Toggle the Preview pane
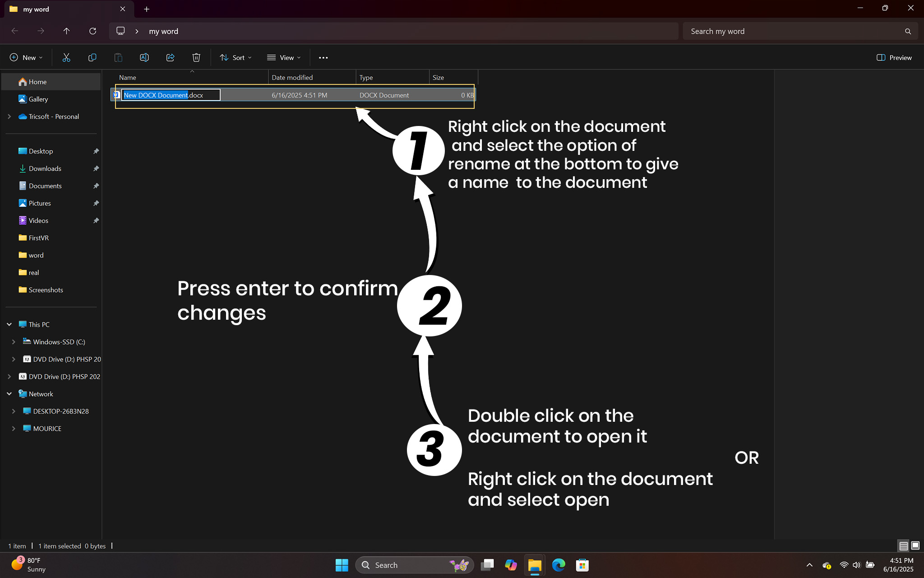 [894, 57]
